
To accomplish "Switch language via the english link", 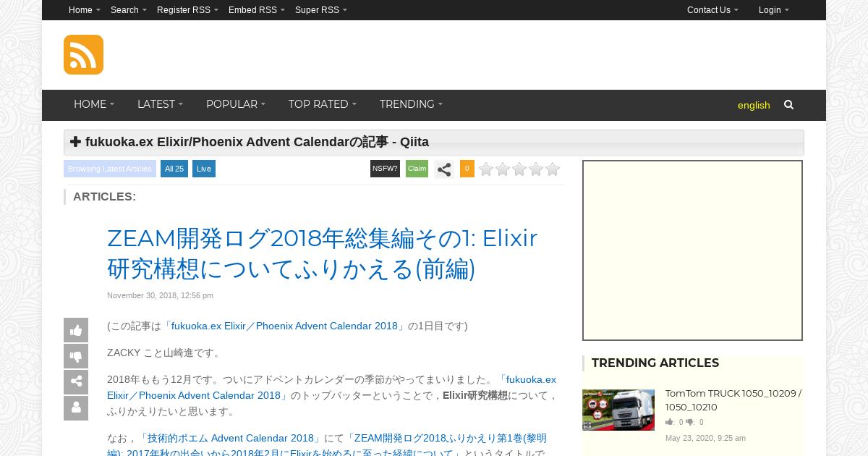I will tap(754, 105).
